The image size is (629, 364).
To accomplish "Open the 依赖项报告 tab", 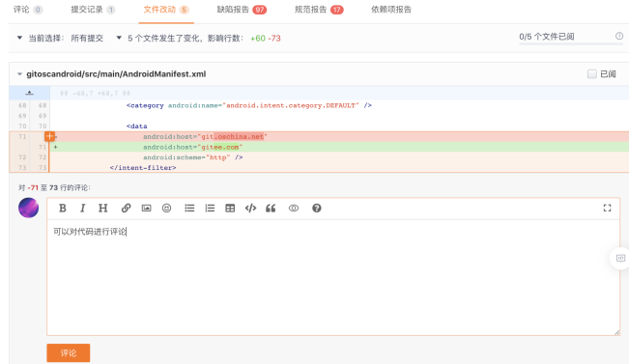I will (391, 10).
